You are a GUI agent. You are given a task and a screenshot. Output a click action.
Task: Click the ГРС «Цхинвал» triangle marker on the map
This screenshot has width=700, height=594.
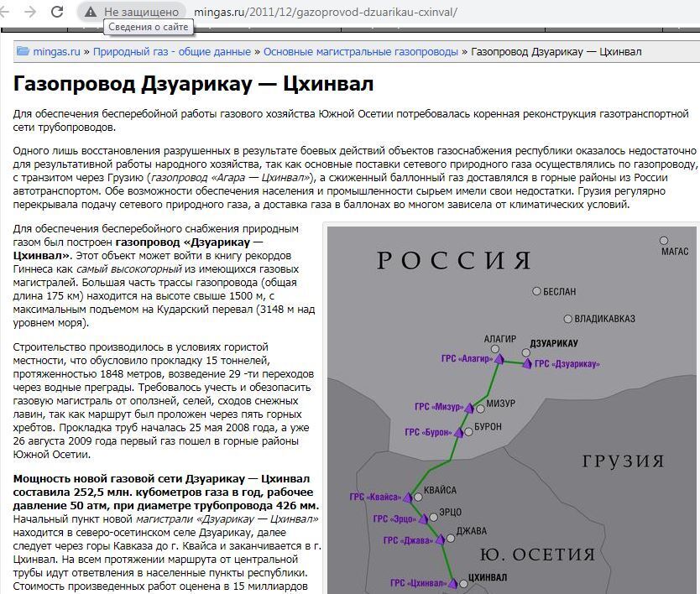453,583
